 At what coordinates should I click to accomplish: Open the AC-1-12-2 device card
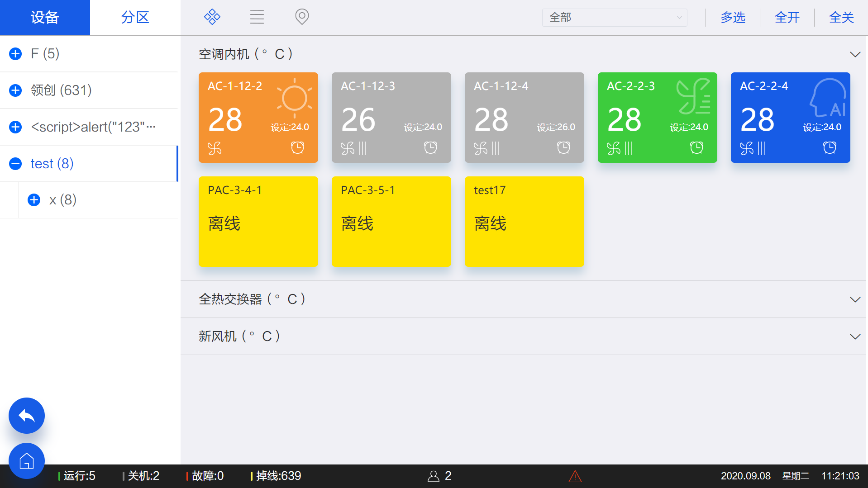[x=258, y=118]
